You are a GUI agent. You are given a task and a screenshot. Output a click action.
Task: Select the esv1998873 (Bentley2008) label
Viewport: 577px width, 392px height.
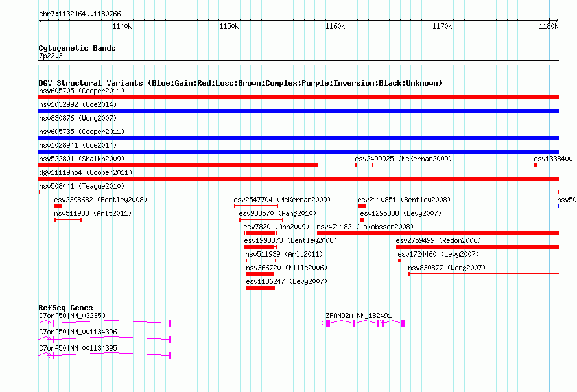tap(290, 240)
